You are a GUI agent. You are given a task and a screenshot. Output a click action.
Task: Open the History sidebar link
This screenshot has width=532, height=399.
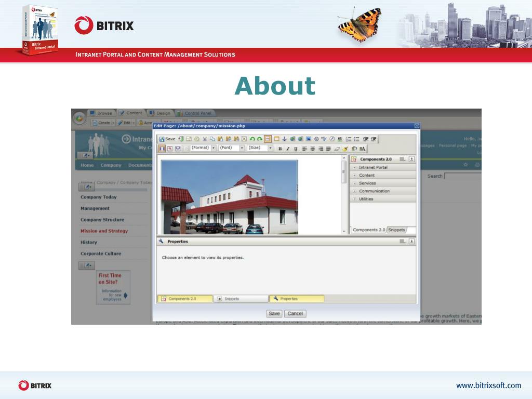coord(88,242)
